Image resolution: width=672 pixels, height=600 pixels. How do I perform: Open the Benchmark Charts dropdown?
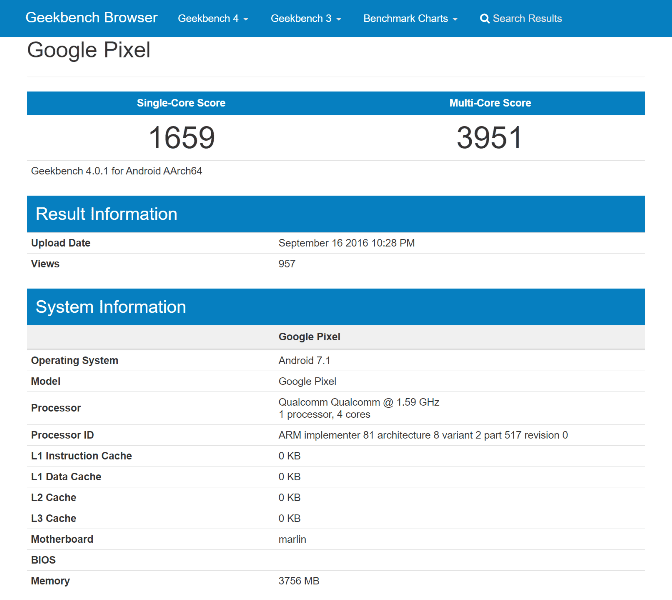point(410,18)
